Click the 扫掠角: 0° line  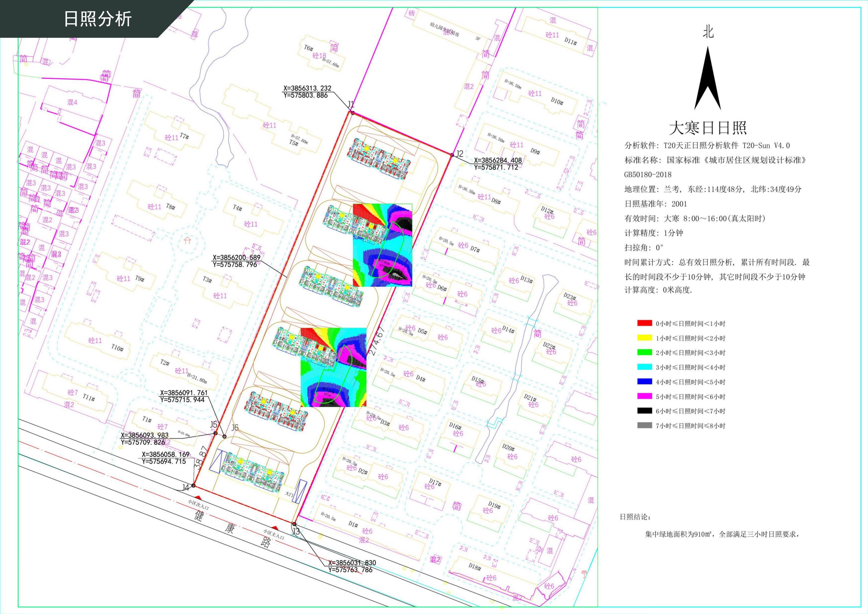[644, 248]
